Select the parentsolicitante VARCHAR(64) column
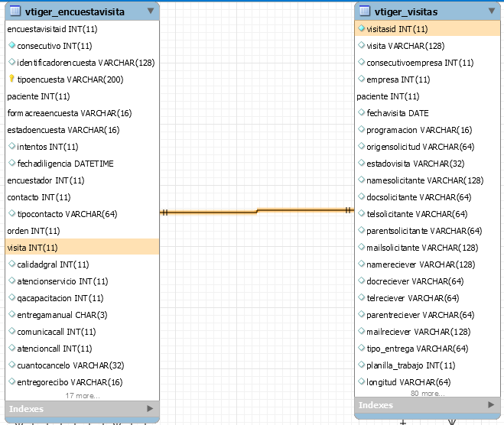 click(428, 231)
